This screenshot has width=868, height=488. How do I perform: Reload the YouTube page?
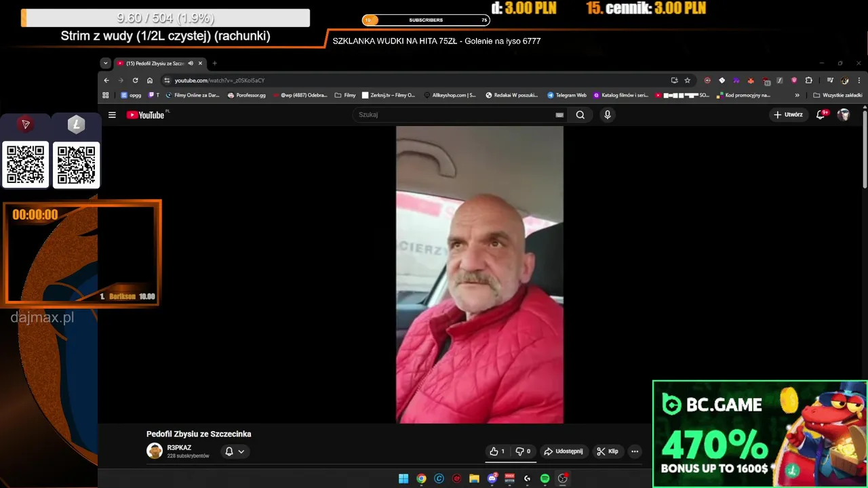click(x=135, y=80)
